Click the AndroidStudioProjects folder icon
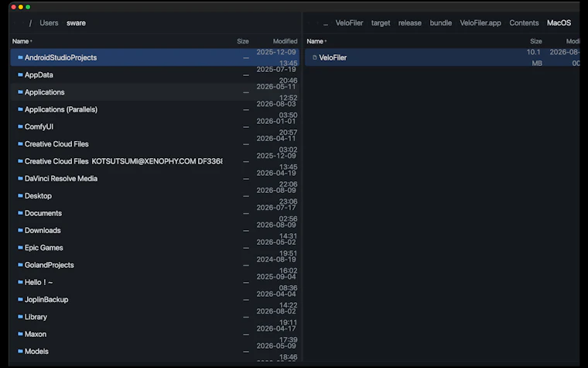The image size is (588, 368). tap(20, 57)
